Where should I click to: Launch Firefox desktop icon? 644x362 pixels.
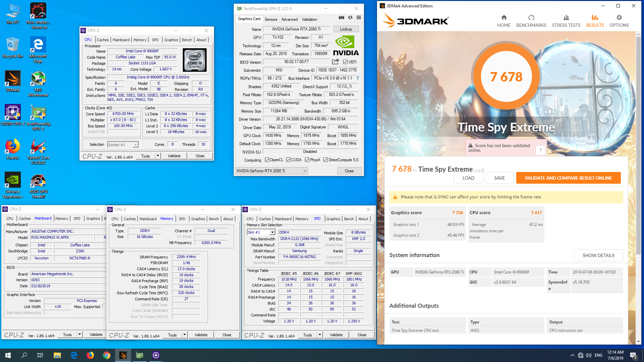point(13,149)
